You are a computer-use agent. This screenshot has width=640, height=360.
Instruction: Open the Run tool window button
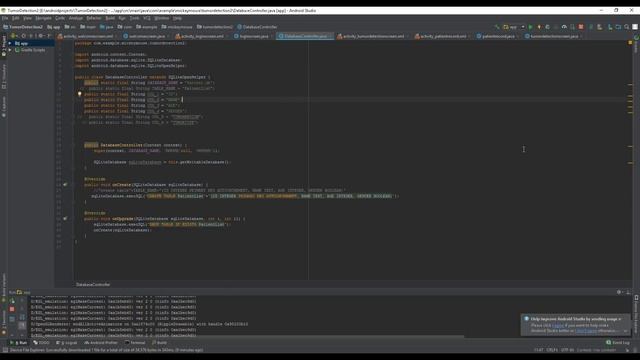(19, 343)
